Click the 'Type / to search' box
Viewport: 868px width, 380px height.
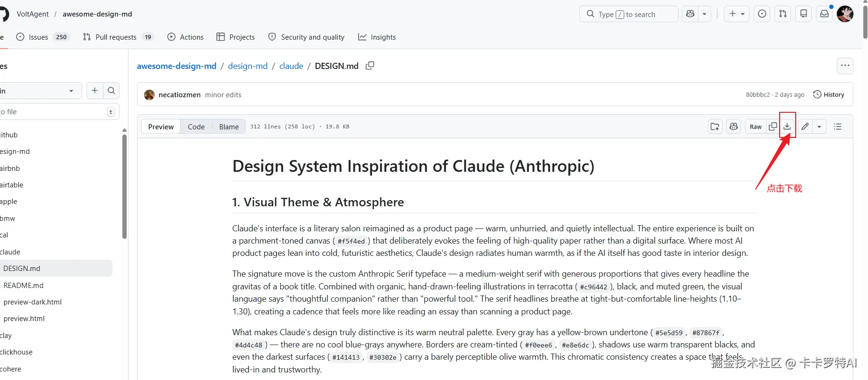[628, 14]
